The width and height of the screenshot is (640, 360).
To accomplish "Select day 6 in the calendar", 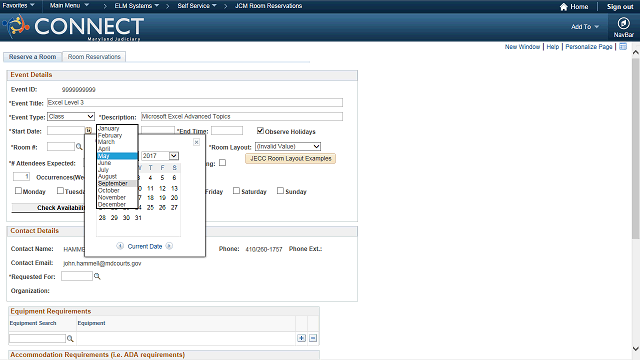I will [x=174, y=178].
